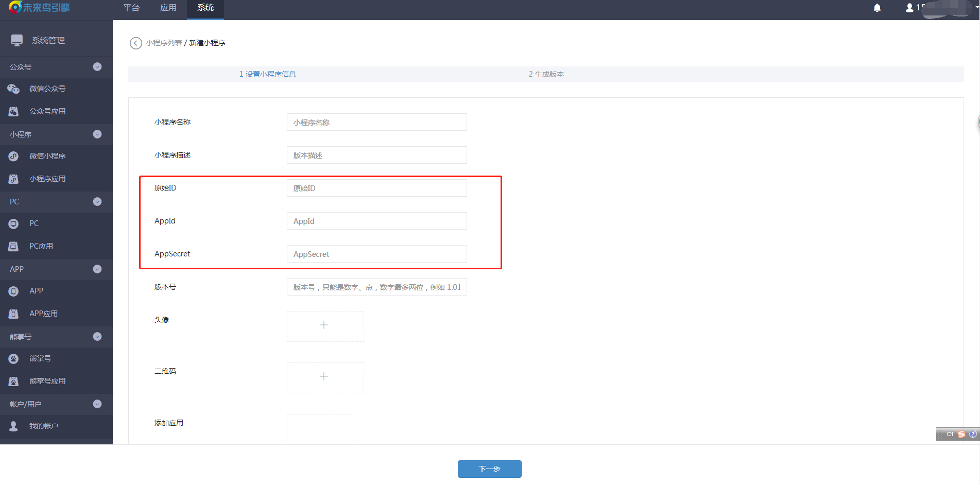
Task: Click the 熊掌号 paw icon
Action: click(x=13, y=359)
